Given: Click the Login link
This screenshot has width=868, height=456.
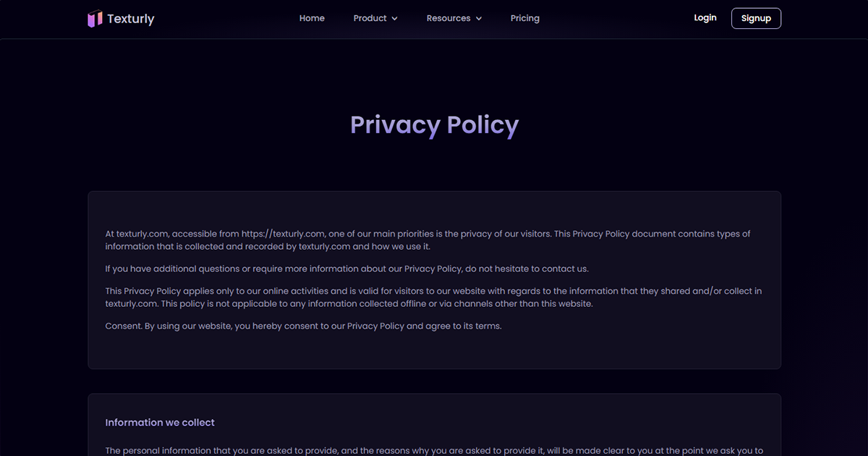Looking at the screenshot, I should (x=705, y=17).
